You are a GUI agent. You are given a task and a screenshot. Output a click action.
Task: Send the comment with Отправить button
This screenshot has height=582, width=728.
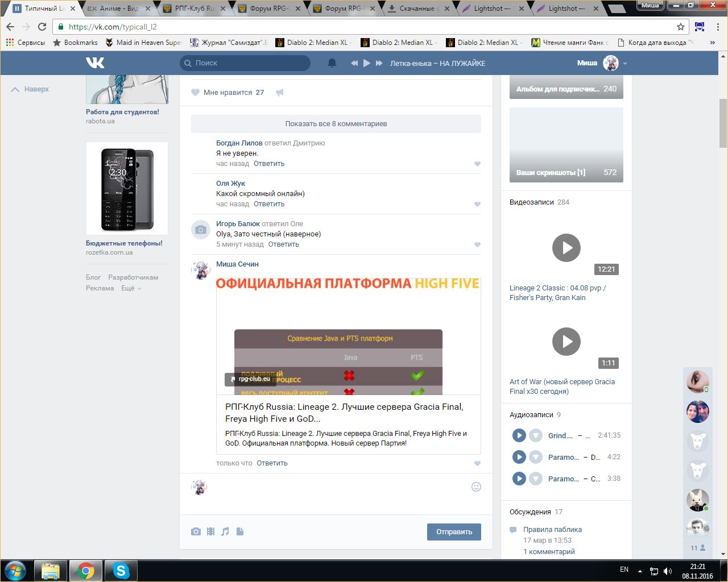tap(454, 532)
